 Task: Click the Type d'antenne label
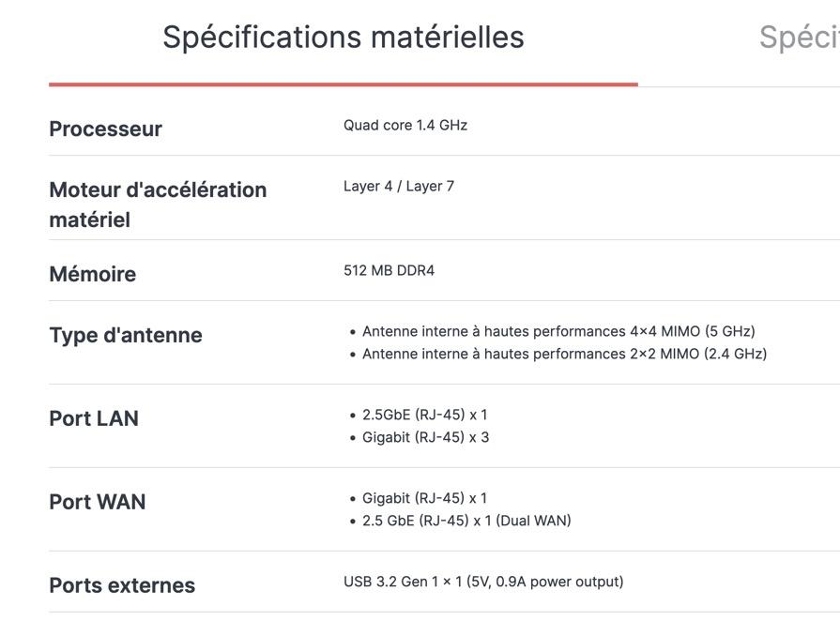(x=125, y=336)
